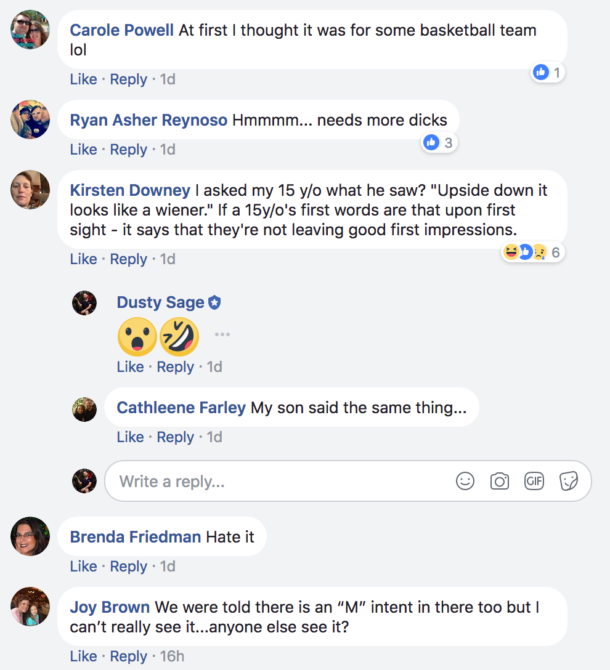This screenshot has height=670, width=610.
Task: Like Carole Powell's comment
Action: point(83,79)
